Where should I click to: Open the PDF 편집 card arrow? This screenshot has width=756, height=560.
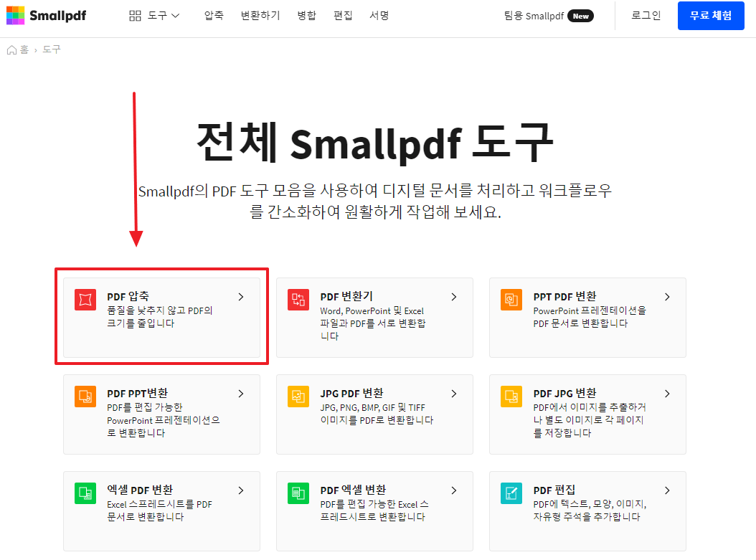coord(667,490)
